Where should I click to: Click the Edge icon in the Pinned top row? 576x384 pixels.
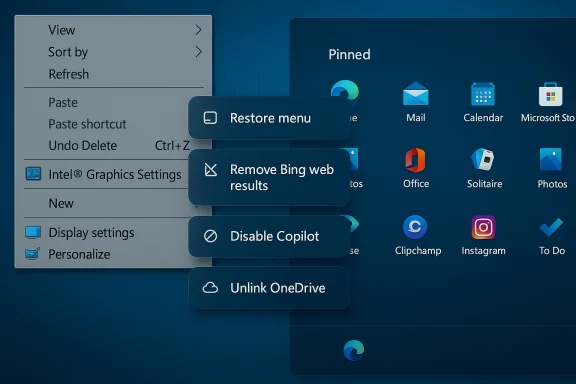345,90
